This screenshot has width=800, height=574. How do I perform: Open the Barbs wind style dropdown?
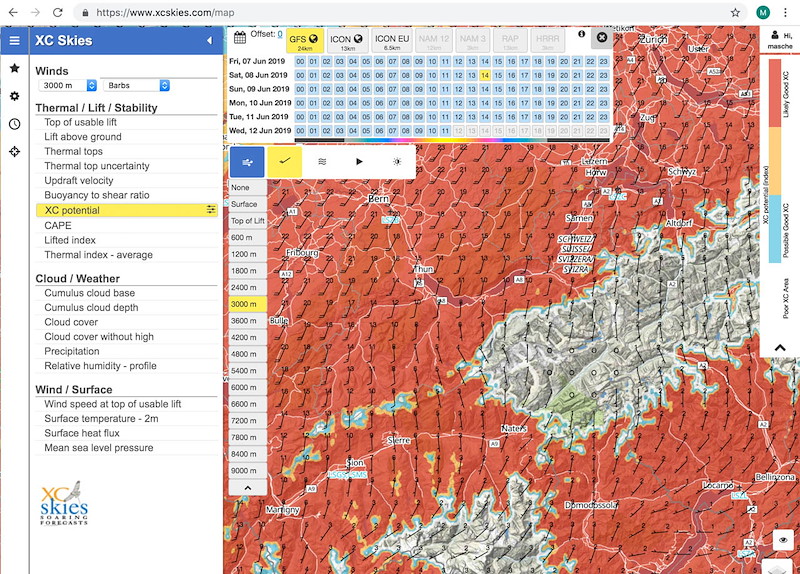click(x=136, y=85)
